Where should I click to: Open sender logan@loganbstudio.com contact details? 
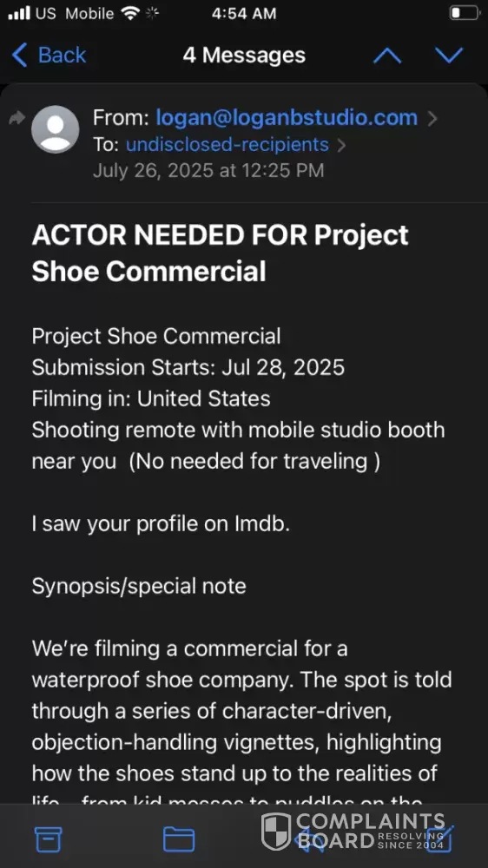(x=287, y=117)
